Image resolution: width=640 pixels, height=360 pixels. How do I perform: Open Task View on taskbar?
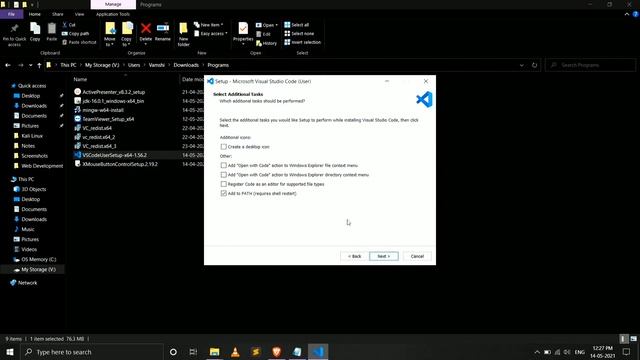[x=193, y=351]
